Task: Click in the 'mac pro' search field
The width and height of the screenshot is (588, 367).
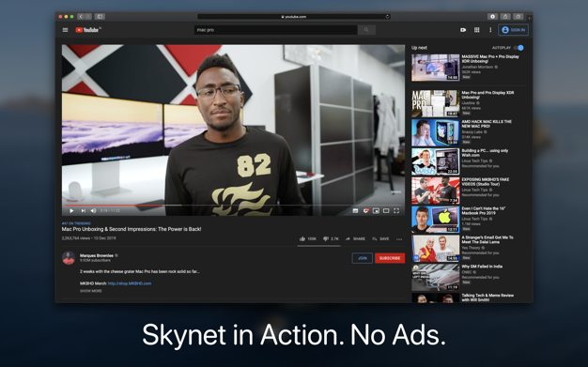Action: pos(275,30)
